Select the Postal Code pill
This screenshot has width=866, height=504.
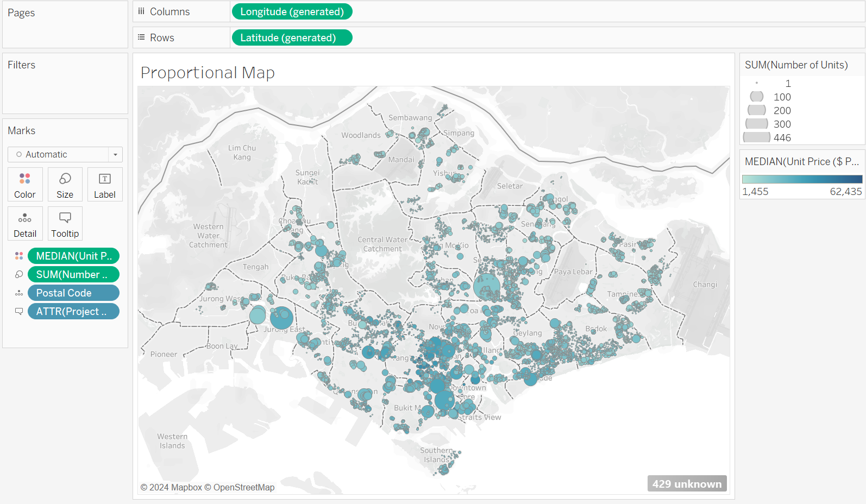(x=73, y=293)
